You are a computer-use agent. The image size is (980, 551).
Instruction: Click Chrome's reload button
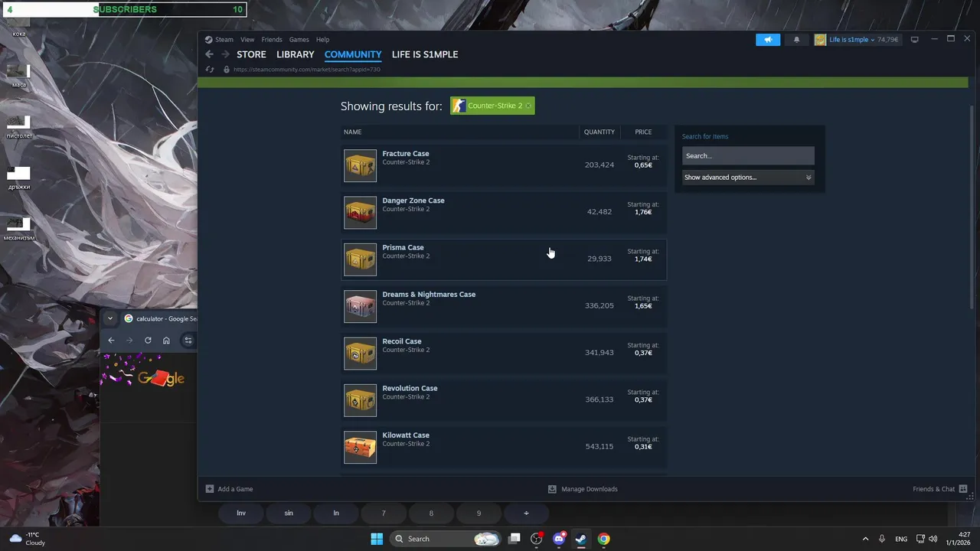148,341
